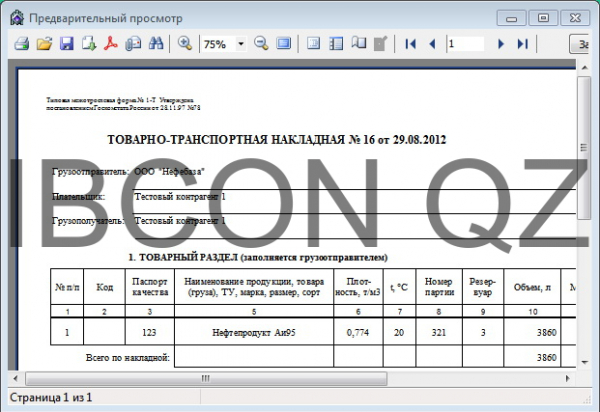Jump to the last page

(523, 44)
